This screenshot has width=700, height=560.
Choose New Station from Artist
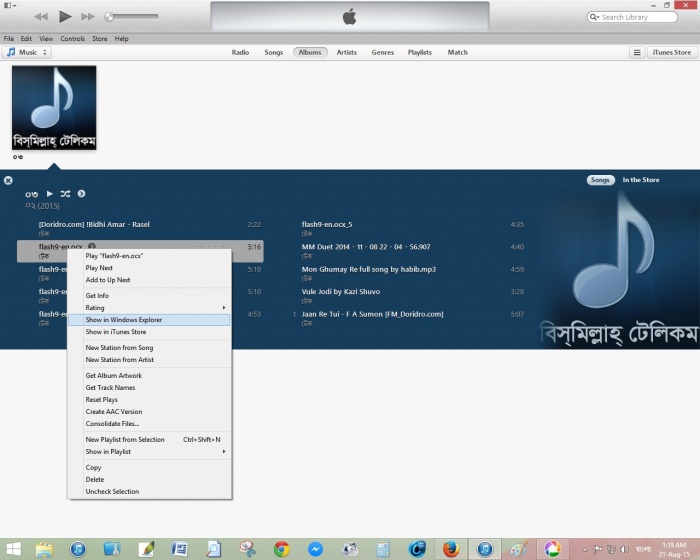pos(150,359)
